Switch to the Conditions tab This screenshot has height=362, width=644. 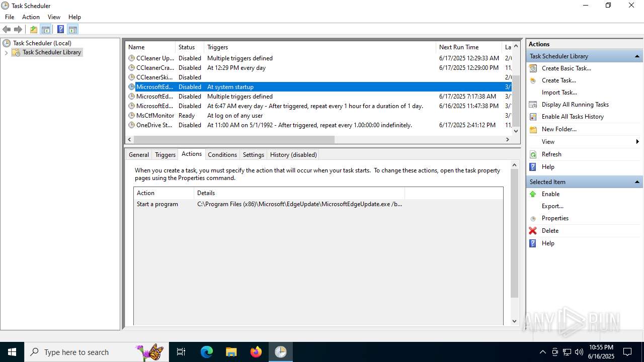pyautogui.click(x=222, y=155)
